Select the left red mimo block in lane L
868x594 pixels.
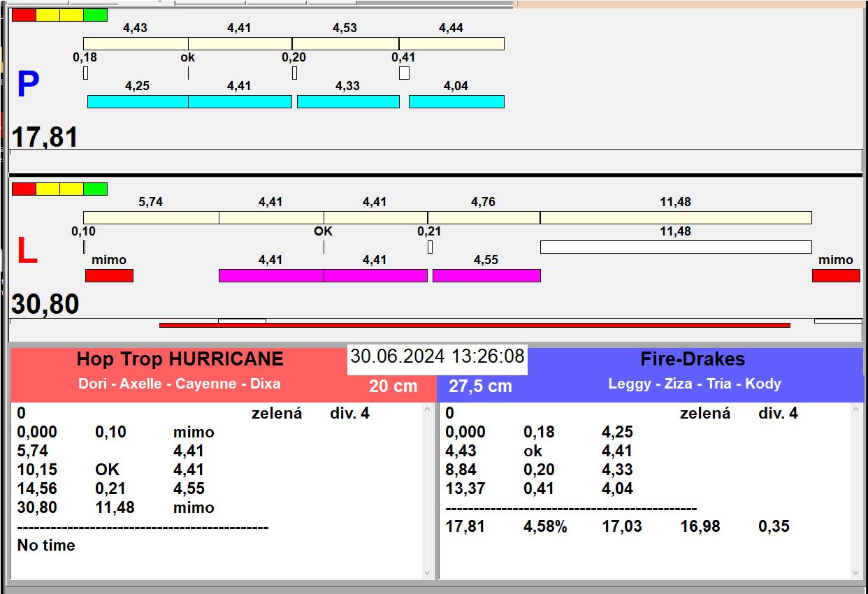click(109, 275)
